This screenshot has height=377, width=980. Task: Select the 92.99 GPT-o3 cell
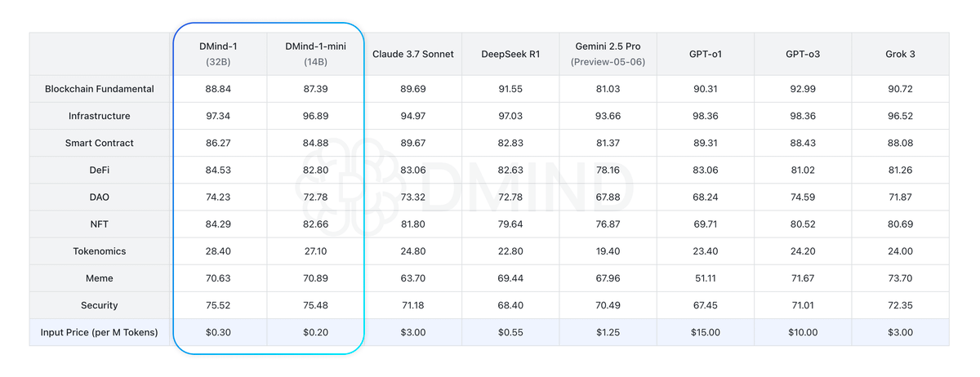pyautogui.click(x=803, y=88)
